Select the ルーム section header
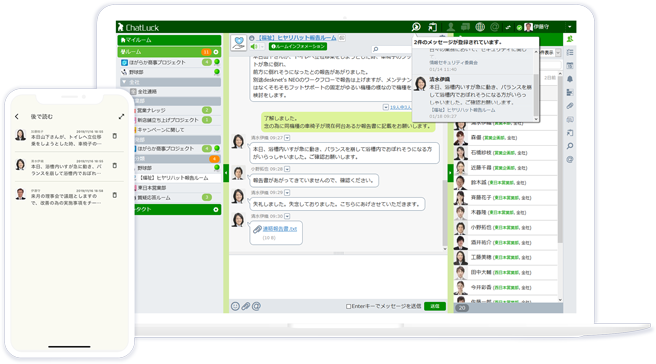656x364 pixels. click(x=169, y=52)
